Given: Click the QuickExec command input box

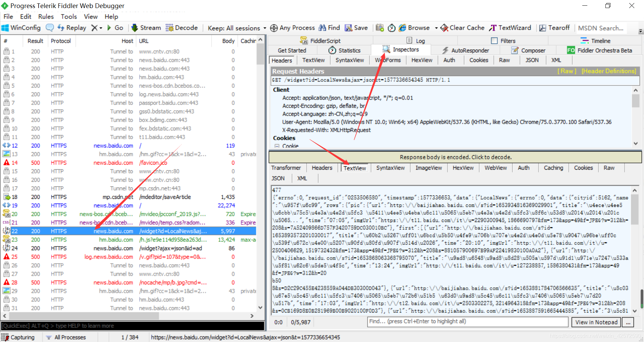Looking at the screenshot, I should pyautogui.click(x=132, y=326).
